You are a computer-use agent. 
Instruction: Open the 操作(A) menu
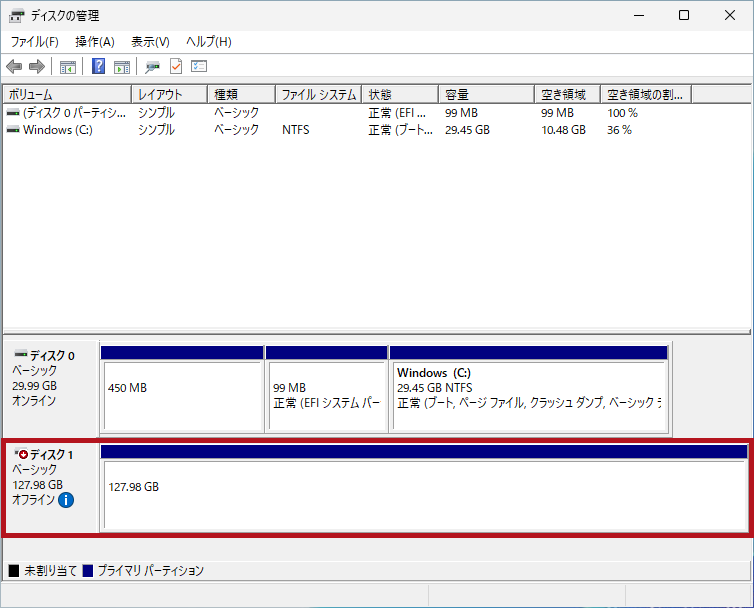click(95, 42)
